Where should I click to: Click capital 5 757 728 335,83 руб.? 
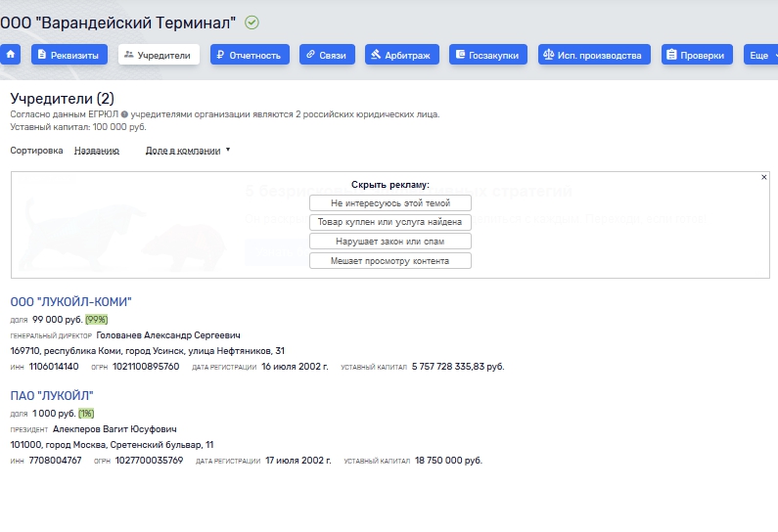pos(458,367)
